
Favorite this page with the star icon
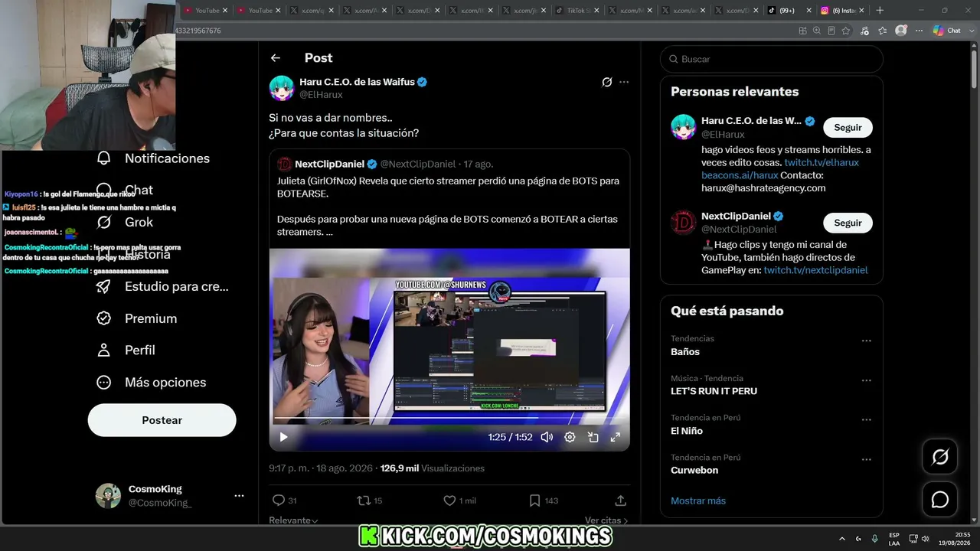(846, 31)
